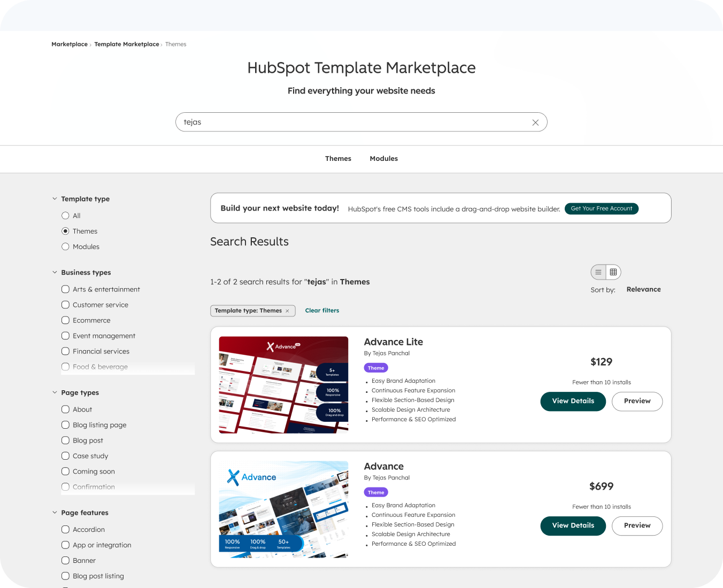Viewport: 723px width, 588px height.
Task: Preview the Advance Lite theme
Action: (637, 401)
